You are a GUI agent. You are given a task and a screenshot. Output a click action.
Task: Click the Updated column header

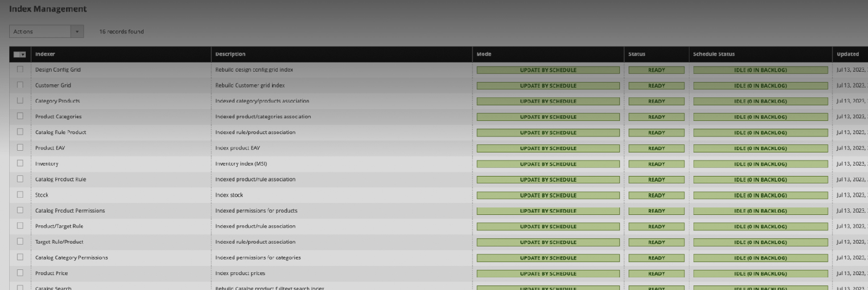point(847,54)
